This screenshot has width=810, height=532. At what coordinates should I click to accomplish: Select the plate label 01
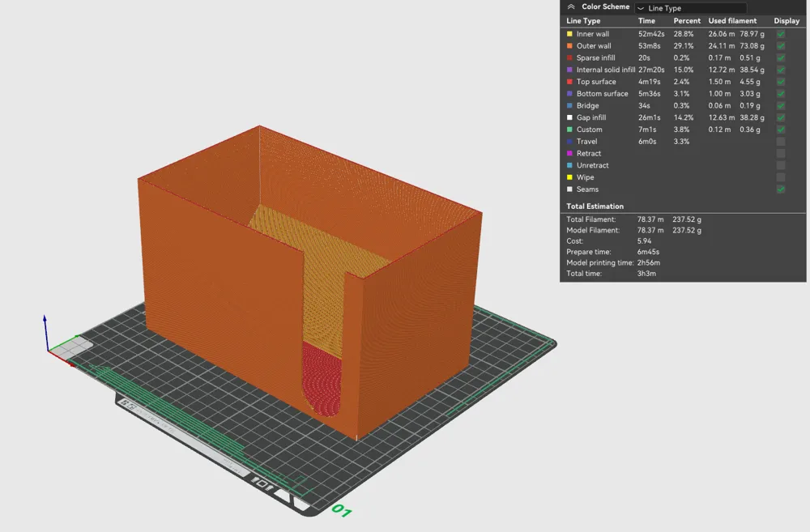click(x=343, y=511)
